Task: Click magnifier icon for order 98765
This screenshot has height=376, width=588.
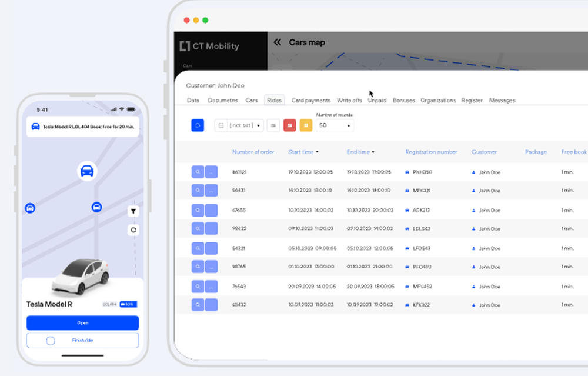Action: tap(198, 267)
